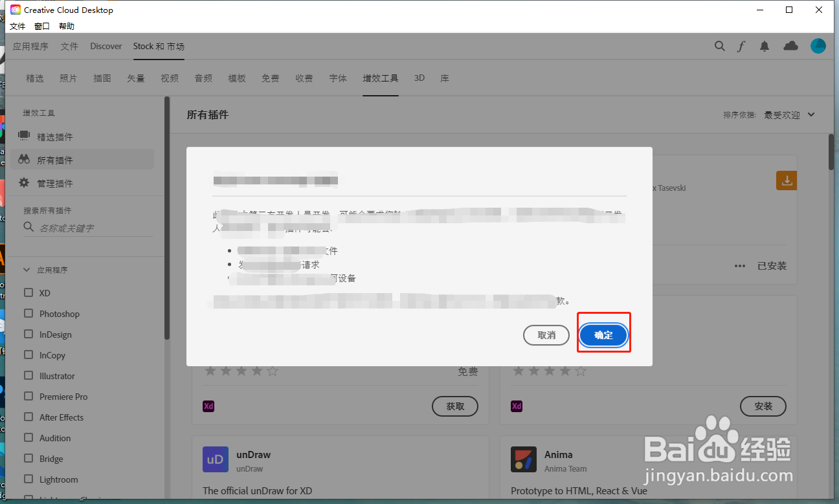The height and width of the screenshot is (504, 839).
Task: Click the Xd badge beside 安装 button
Action: coord(517,406)
